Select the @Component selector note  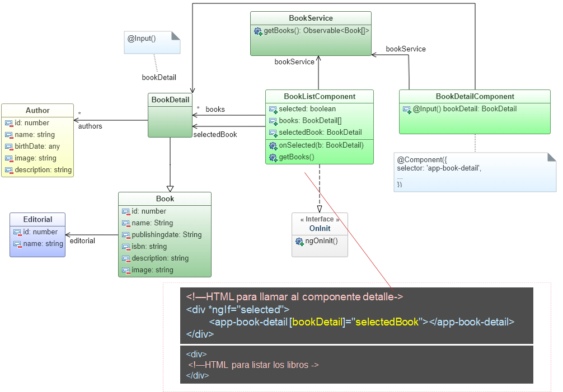pyautogui.click(x=475, y=172)
